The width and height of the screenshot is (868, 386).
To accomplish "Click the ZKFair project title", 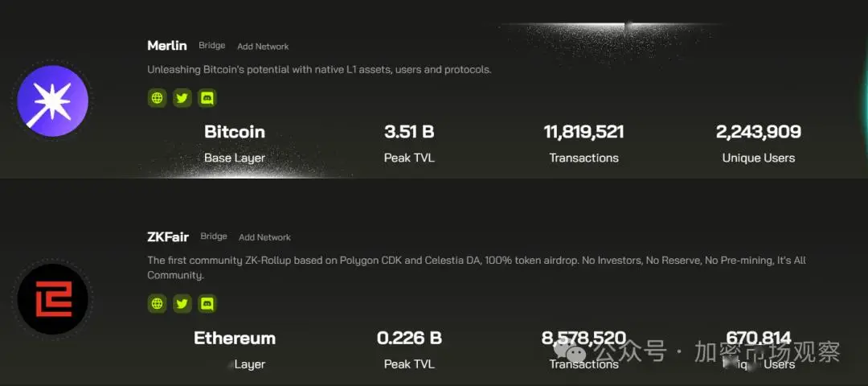I will tap(168, 236).
